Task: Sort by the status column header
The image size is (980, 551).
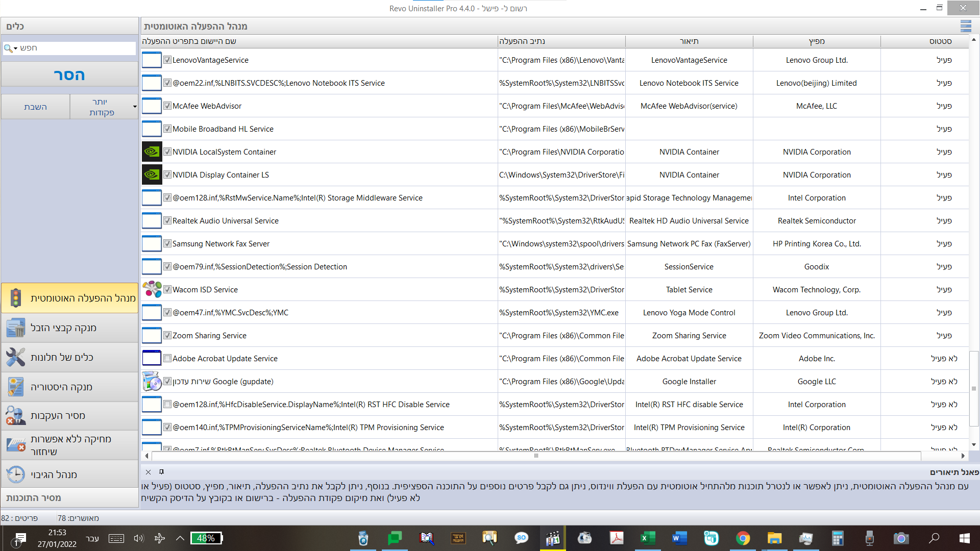Action: point(924,41)
